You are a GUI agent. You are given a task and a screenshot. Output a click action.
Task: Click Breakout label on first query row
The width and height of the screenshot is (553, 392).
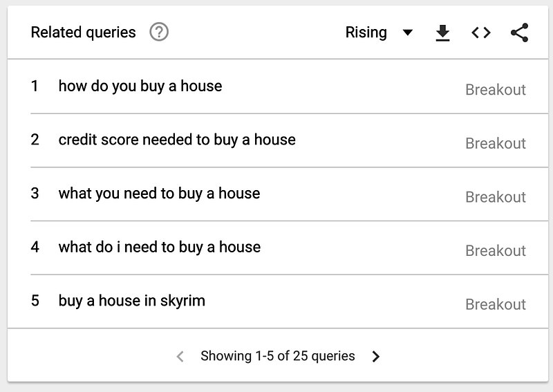pos(495,90)
